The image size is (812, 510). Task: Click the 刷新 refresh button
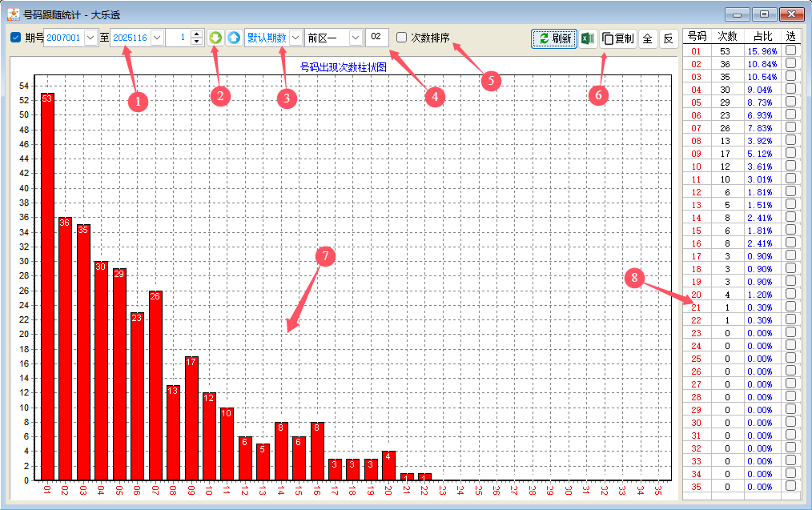coord(554,38)
